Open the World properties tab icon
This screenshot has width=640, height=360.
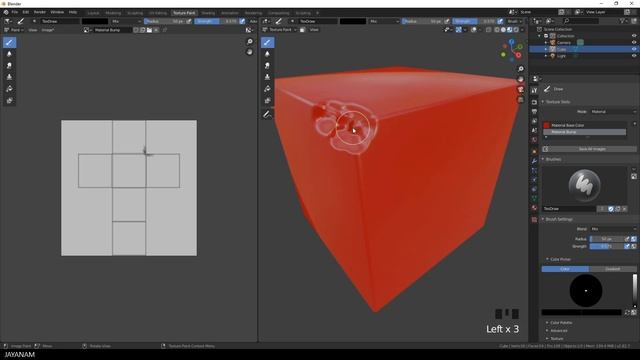pos(534,140)
